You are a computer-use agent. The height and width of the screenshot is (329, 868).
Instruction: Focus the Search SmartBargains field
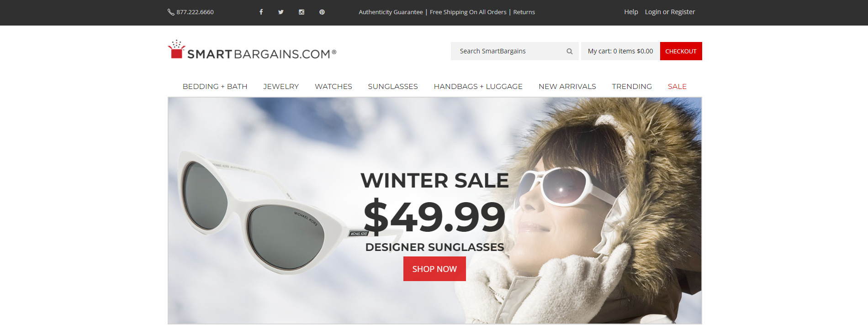(514, 51)
